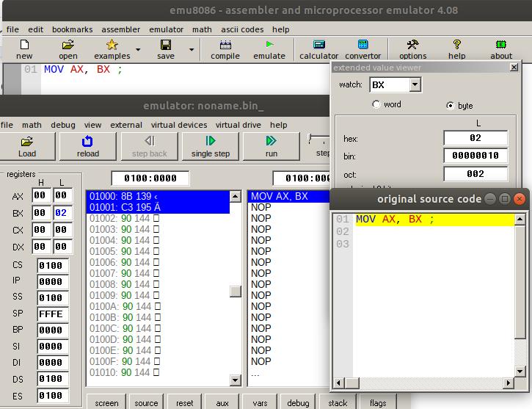
Task: Click reload in the emulator toolbar
Action: coord(88,146)
